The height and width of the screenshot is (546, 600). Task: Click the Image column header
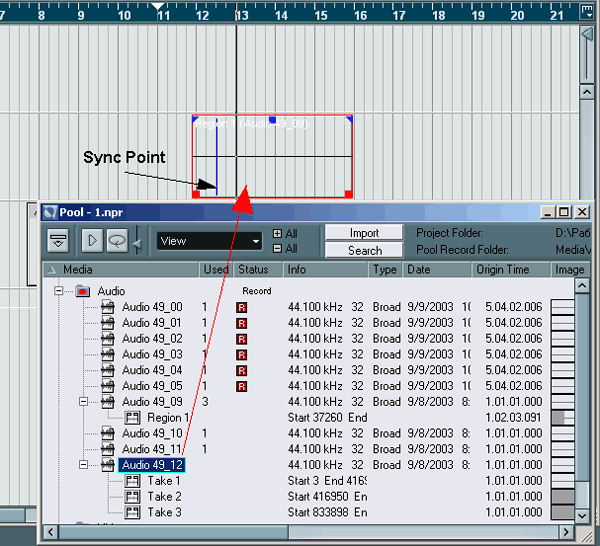click(x=569, y=270)
